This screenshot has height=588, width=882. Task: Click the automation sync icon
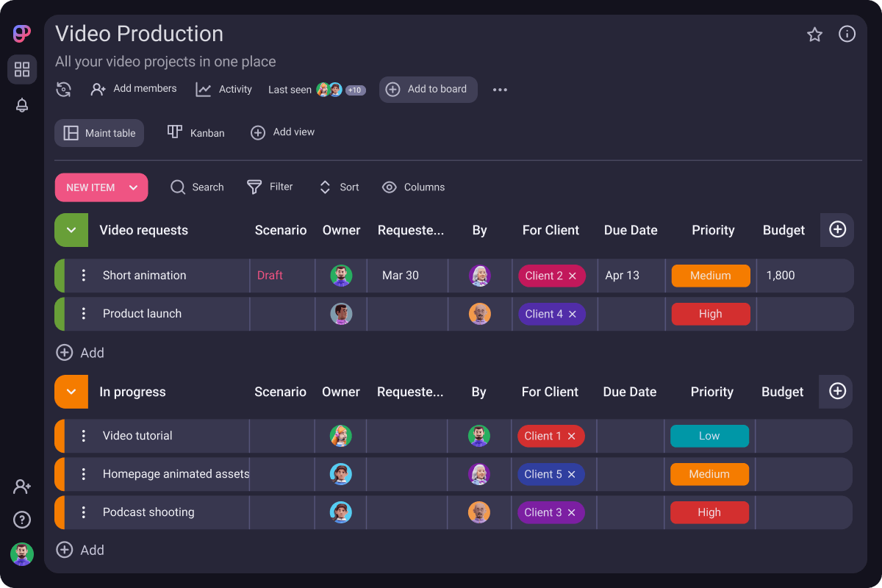coord(64,90)
